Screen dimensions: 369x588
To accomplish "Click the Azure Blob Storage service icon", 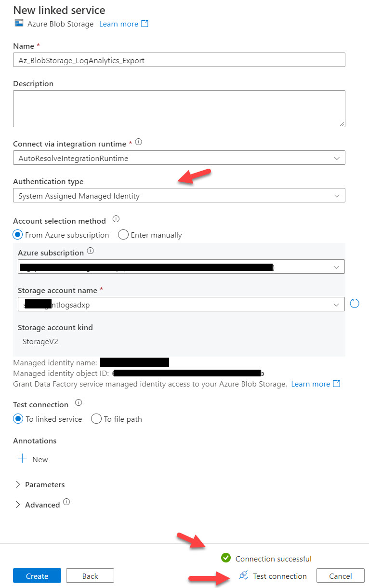I will tap(18, 23).
